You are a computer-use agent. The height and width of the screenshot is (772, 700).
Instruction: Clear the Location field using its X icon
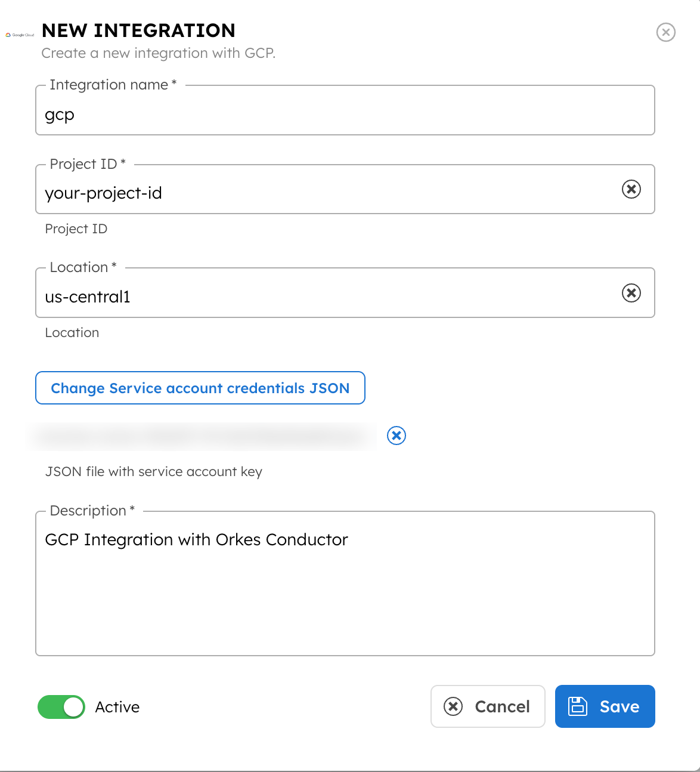(x=631, y=293)
